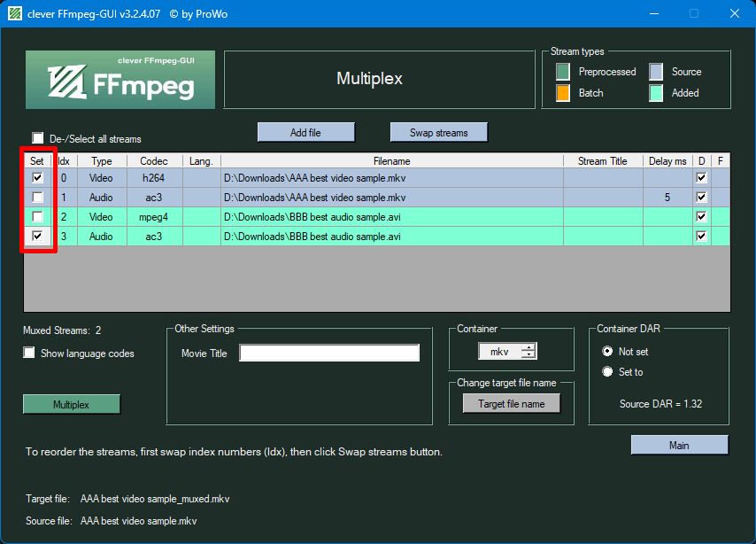Image resolution: width=756 pixels, height=544 pixels.
Task: Click the orange Batch color swatch
Action: click(x=563, y=93)
